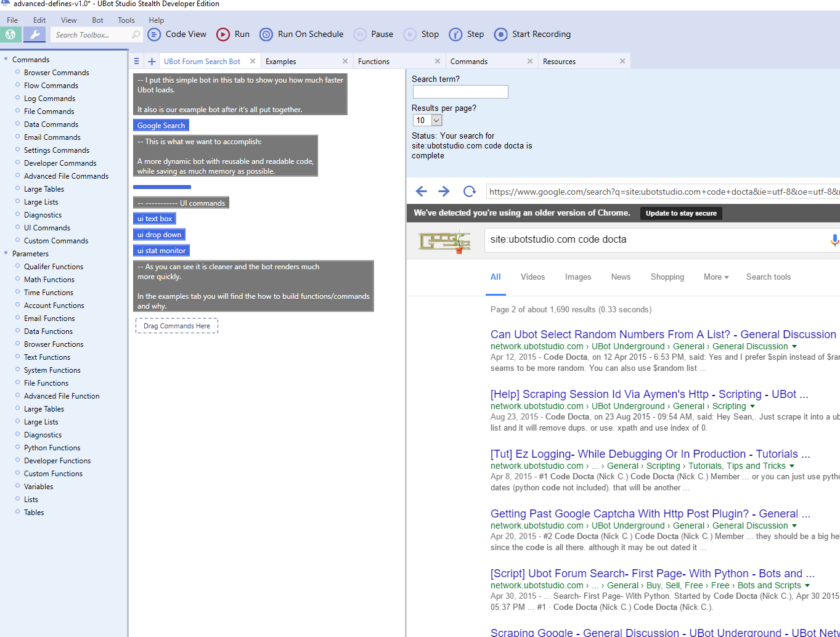Click the Google voice search microphone
Screen dimensions: 840x637
(834, 240)
